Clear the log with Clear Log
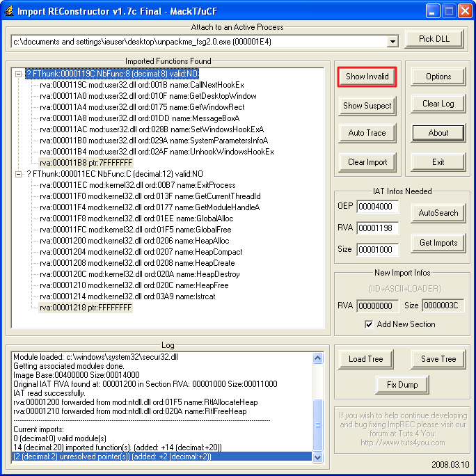The height and width of the screenshot is (476, 476). [x=438, y=104]
